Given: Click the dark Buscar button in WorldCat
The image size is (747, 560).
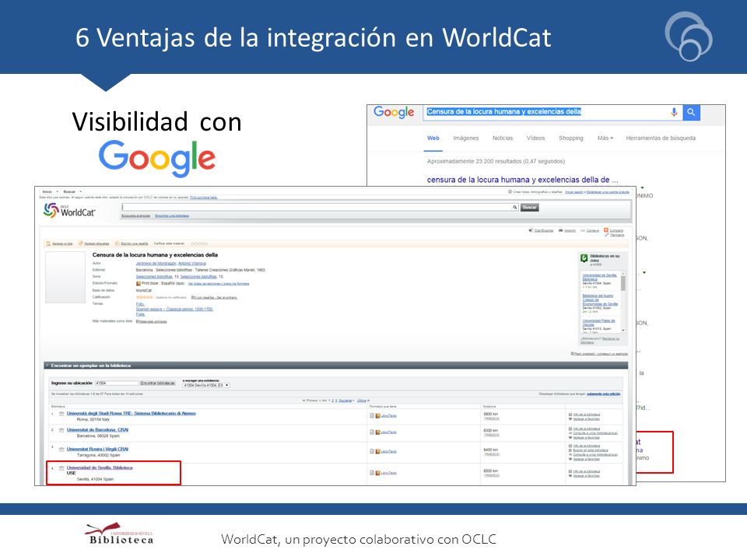Looking at the screenshot, I should (529, 207).
